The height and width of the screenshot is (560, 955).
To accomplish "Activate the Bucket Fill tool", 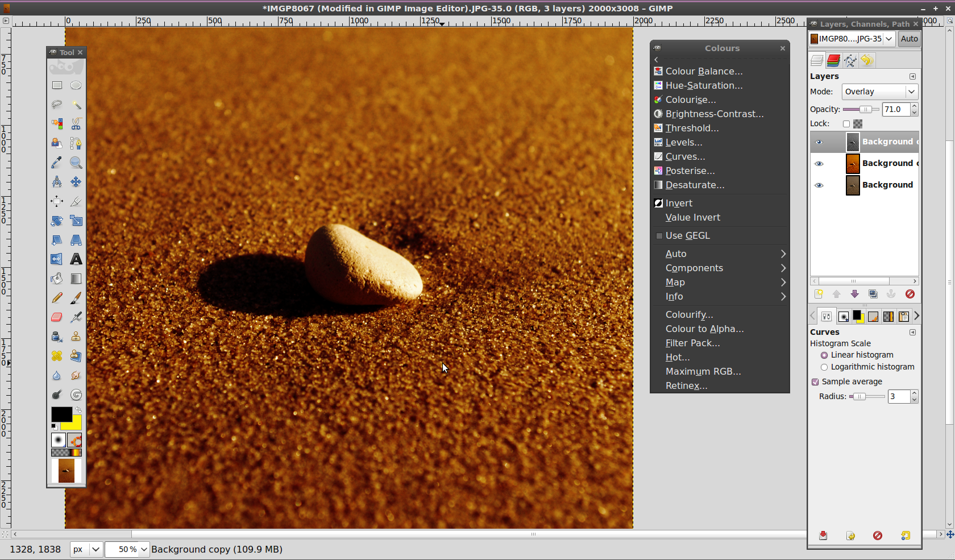I will click(x=57, y=279).
